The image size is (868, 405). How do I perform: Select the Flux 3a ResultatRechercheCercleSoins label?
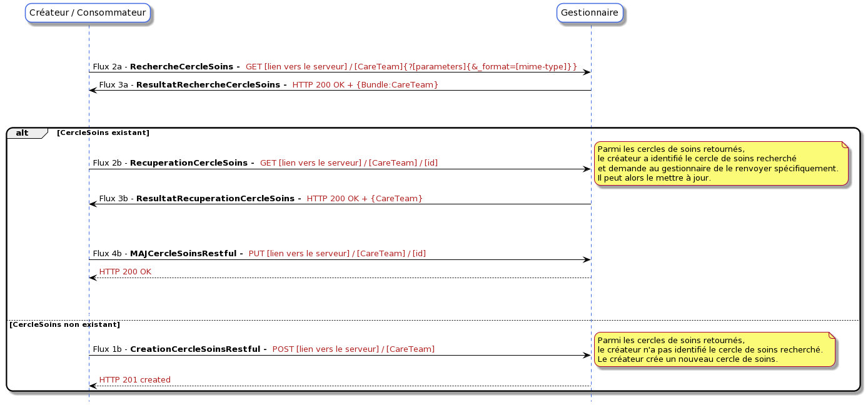[x=193, y=84]
